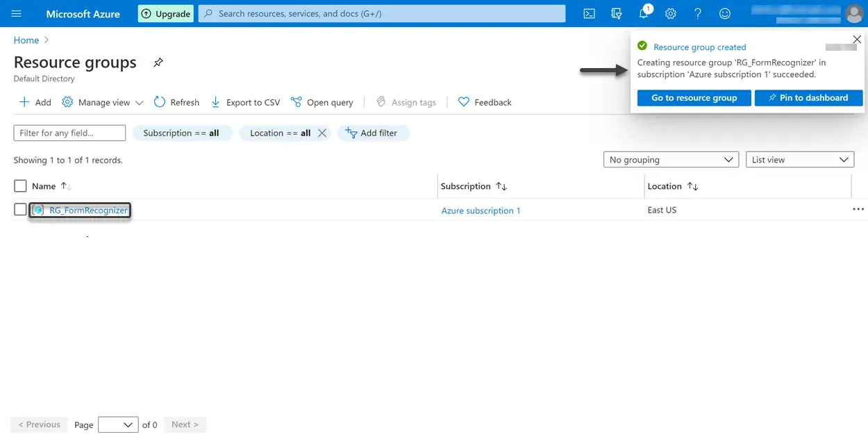This screenshot has width=868, height=446.
Task: Tick the select-all checkbox in header
Action: tap(20, 185)
